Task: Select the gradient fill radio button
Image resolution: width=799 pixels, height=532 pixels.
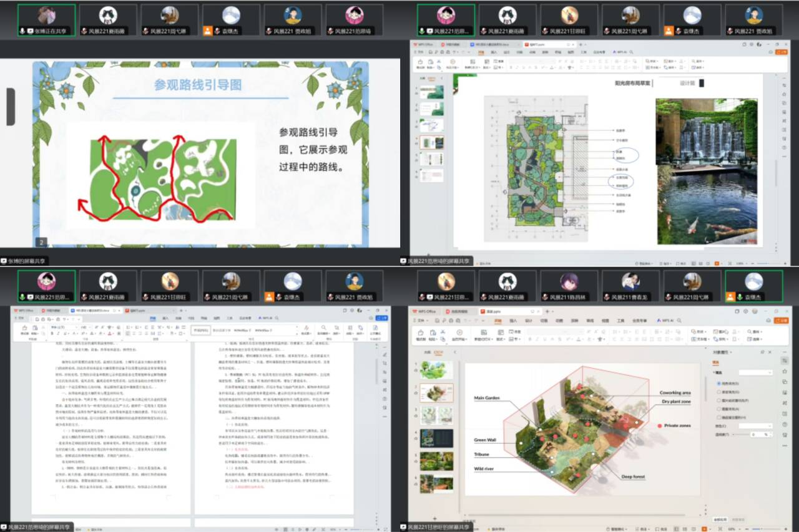Action: point(719,392)
